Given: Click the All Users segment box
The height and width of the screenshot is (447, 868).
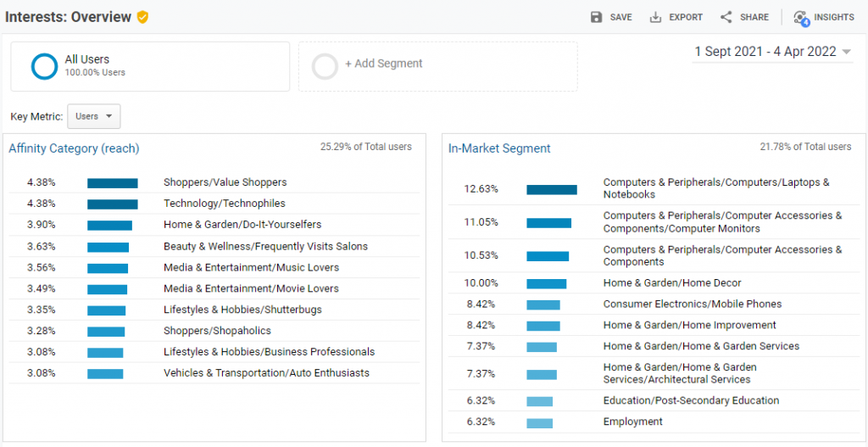Looking at the screenshot, I should pos(150,66).
